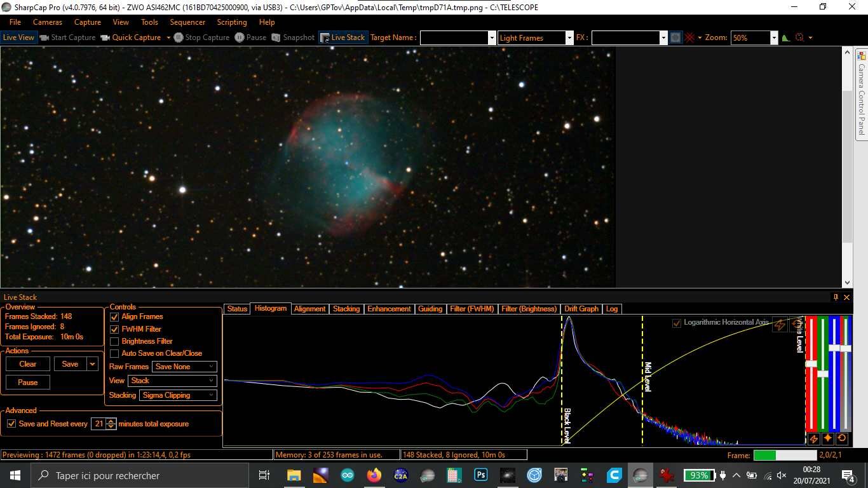Switch to the Status tab

pyautogui.click(x=237, y=309)
